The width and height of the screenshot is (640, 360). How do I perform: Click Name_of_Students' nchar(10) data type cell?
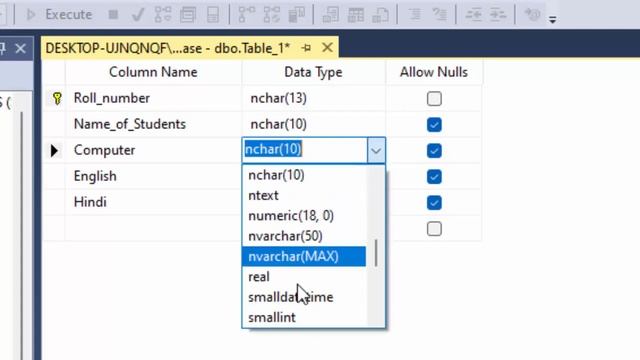point(313,124)
